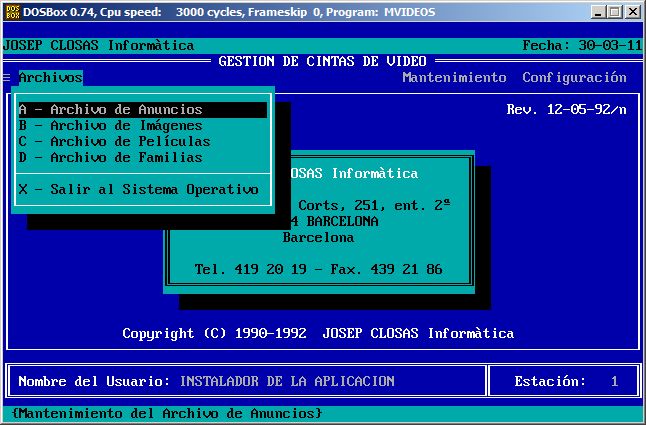
Task: Click the ≡ system menu symbol
Action: [x=7, y=78]
